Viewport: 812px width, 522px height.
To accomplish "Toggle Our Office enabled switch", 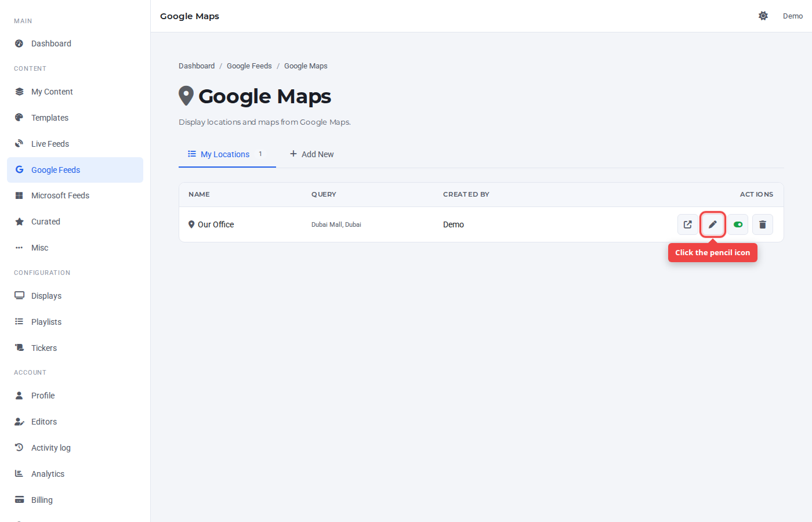I will coord(738,224).
